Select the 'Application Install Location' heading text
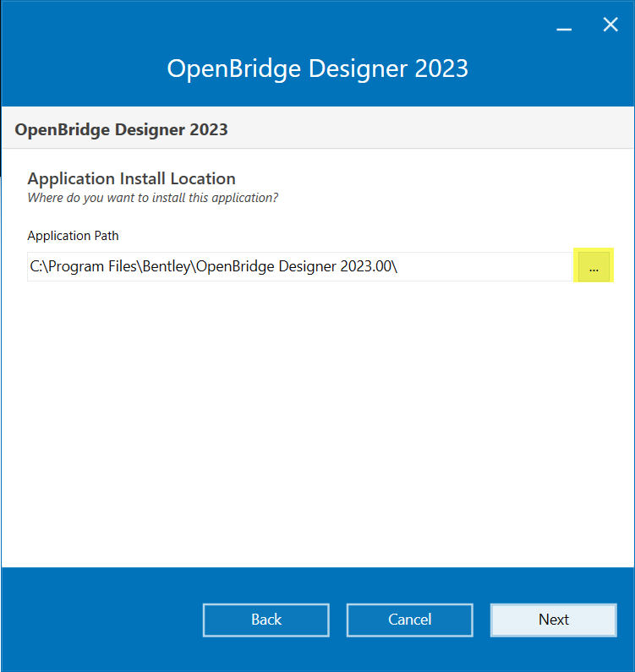This screenshot has height=672, width=635. (132, 178)
